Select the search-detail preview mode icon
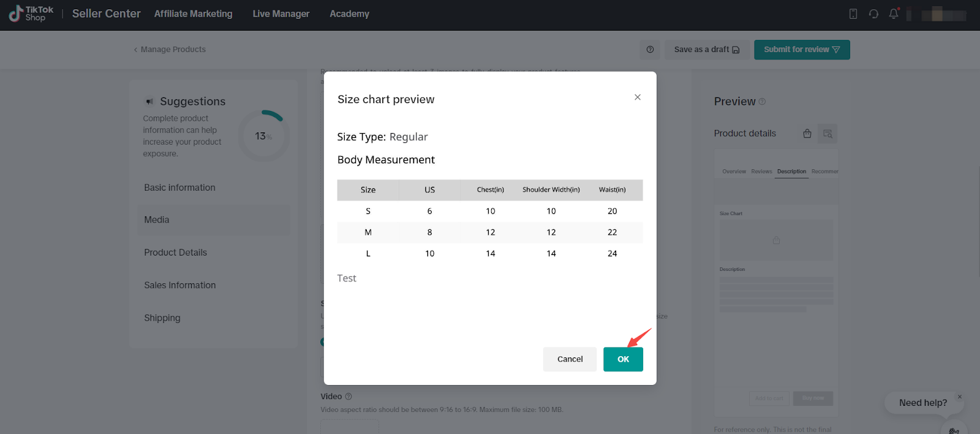980x434 pixels. pyautogui.click(x=827, y=134)
